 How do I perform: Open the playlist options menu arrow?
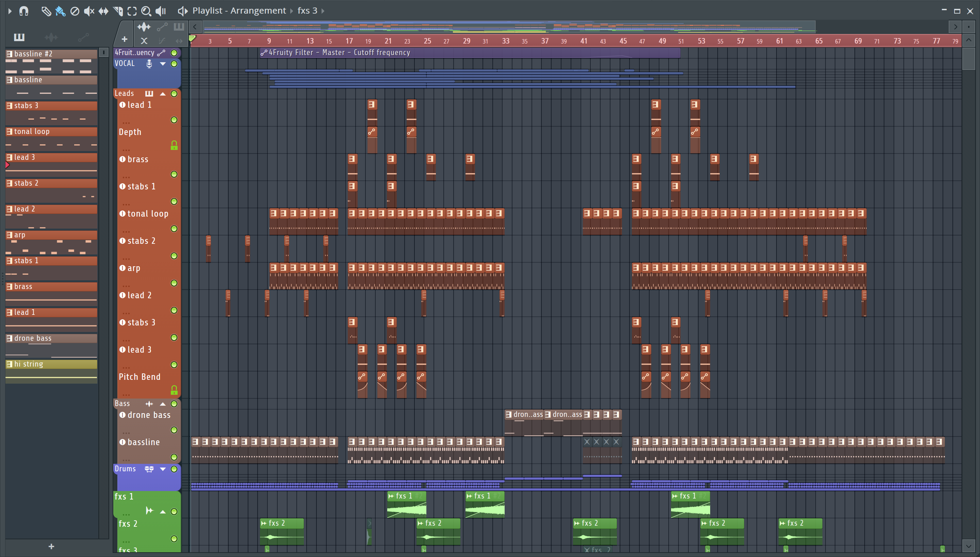[x=10, y=11]
